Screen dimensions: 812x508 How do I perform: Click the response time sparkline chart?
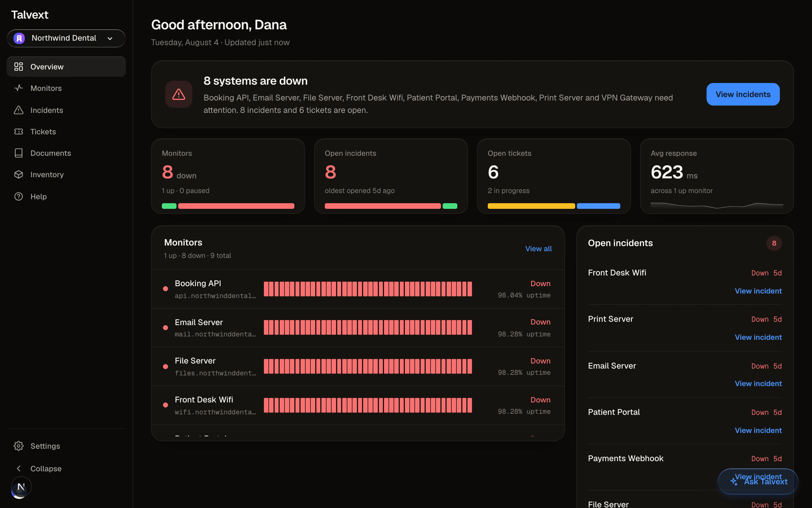tap(717, 205)
